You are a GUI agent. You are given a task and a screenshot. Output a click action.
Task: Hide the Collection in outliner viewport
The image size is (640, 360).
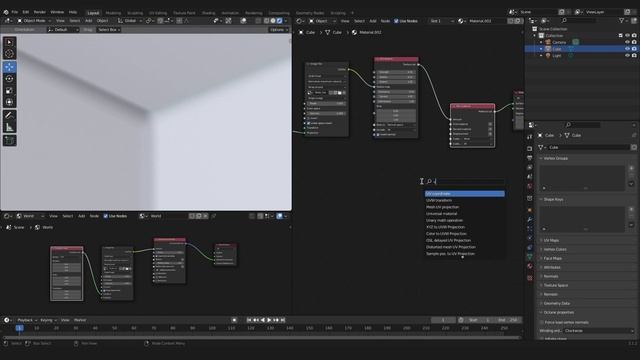[627, 36]
